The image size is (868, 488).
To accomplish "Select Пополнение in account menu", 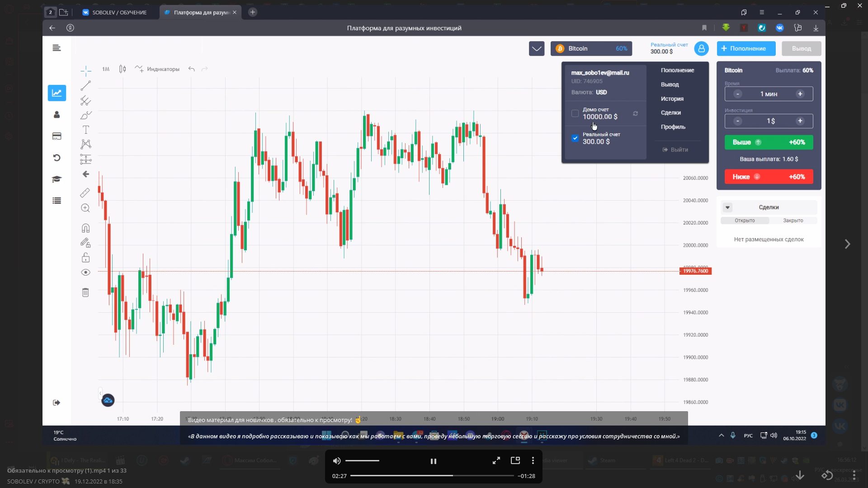I will click(677, 70).
